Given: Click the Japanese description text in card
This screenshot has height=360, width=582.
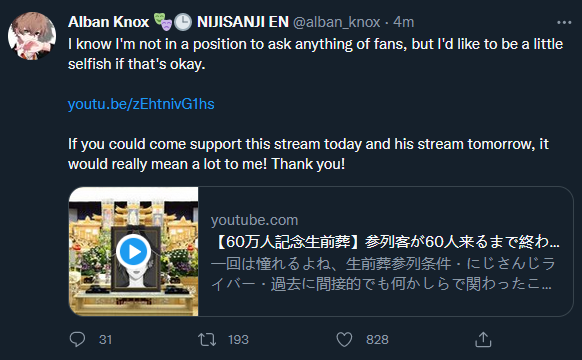Looking at the screenshot, I should click(383, 274).
